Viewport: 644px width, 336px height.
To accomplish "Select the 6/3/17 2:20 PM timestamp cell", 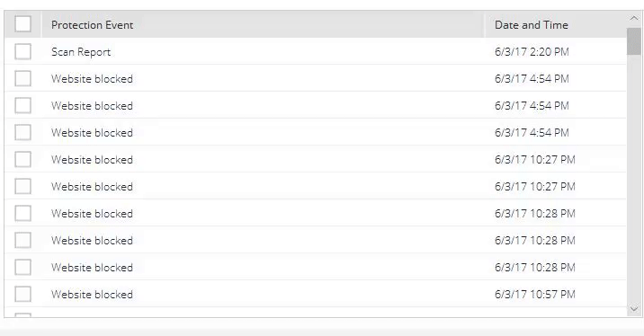I will 532,52.
